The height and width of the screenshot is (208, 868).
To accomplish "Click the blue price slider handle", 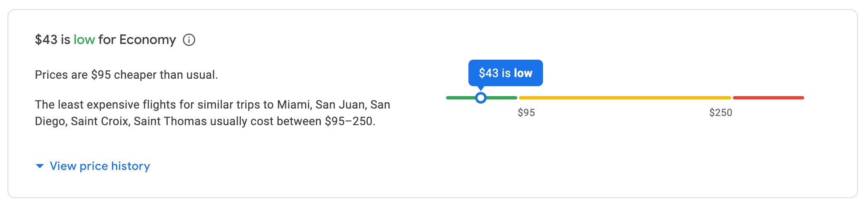I will coord(480,98).
